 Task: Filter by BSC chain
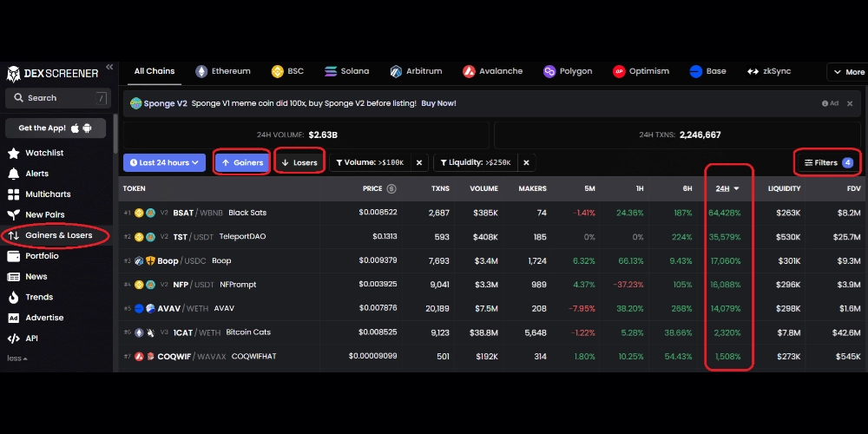[287, 71]
